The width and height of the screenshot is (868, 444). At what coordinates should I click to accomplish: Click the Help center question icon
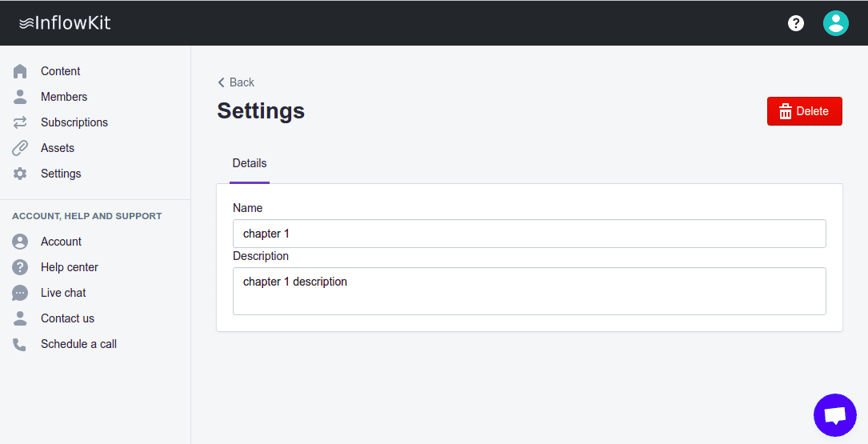click(20, 267)
